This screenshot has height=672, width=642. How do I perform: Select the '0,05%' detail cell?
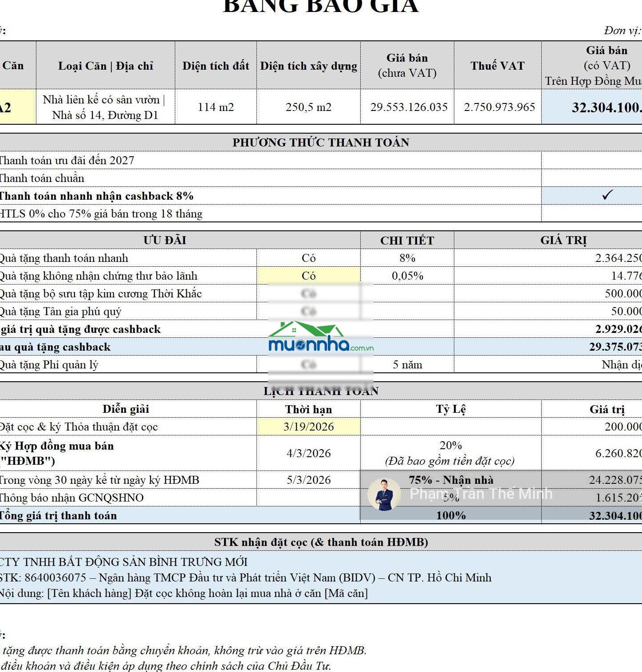coord(407,276)
